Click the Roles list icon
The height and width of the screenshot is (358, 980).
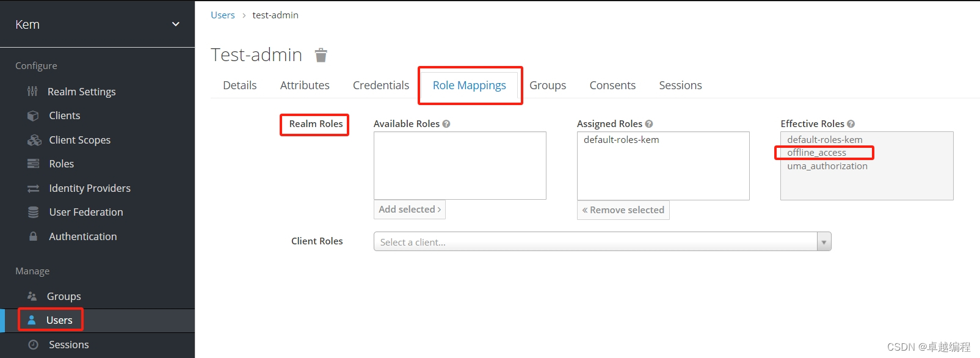33,164
